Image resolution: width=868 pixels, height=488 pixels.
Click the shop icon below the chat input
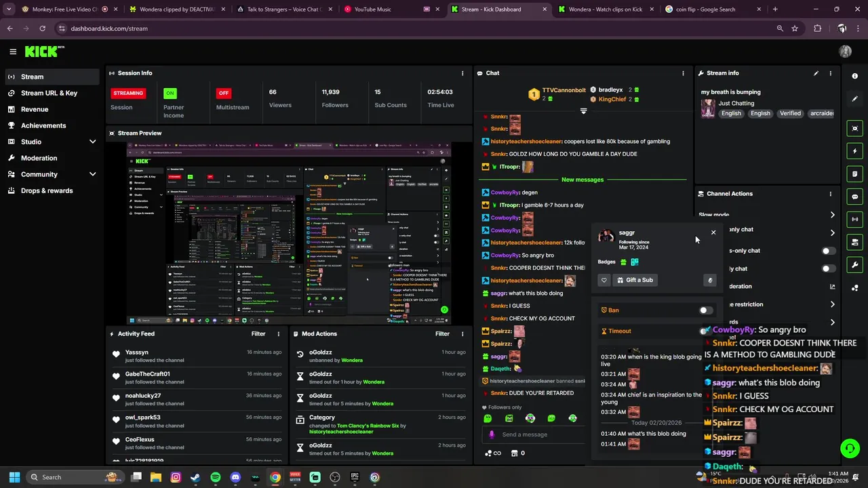pos(514,453)
